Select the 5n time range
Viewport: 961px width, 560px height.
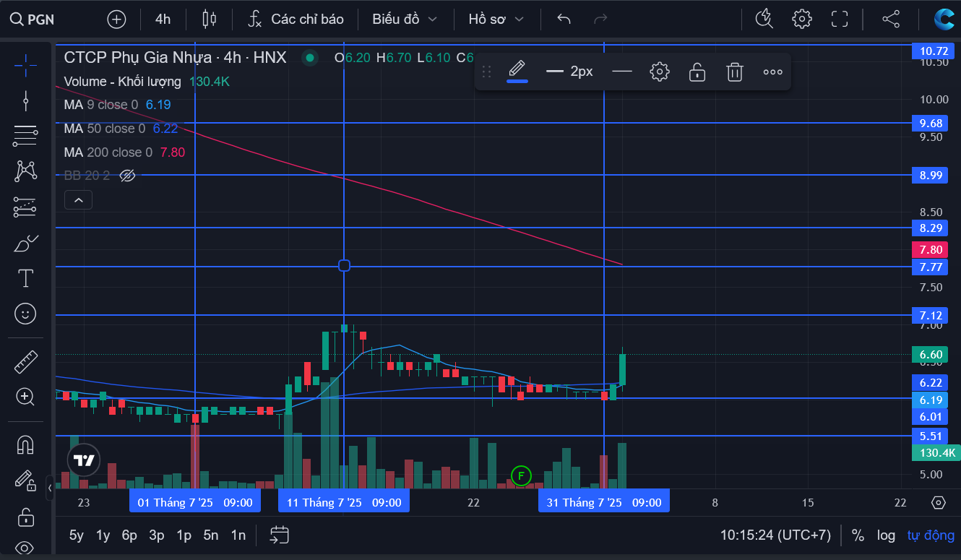tap(211, 535)
